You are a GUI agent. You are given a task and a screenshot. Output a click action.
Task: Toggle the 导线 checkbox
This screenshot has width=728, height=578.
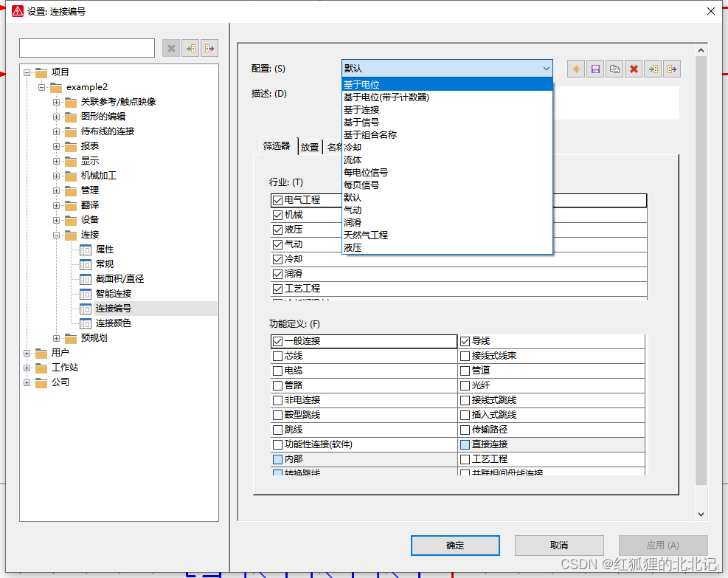click(465, 341)
